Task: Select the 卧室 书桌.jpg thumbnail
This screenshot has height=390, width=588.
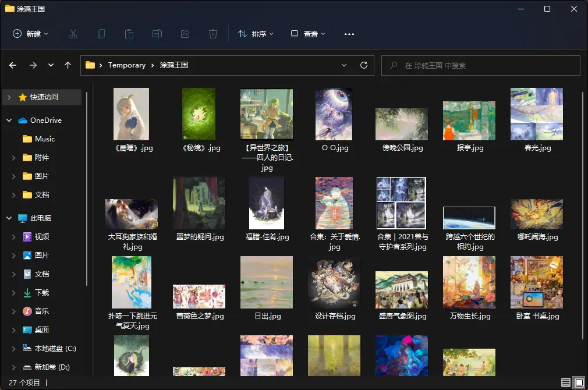Action: (x=537, y=282)
